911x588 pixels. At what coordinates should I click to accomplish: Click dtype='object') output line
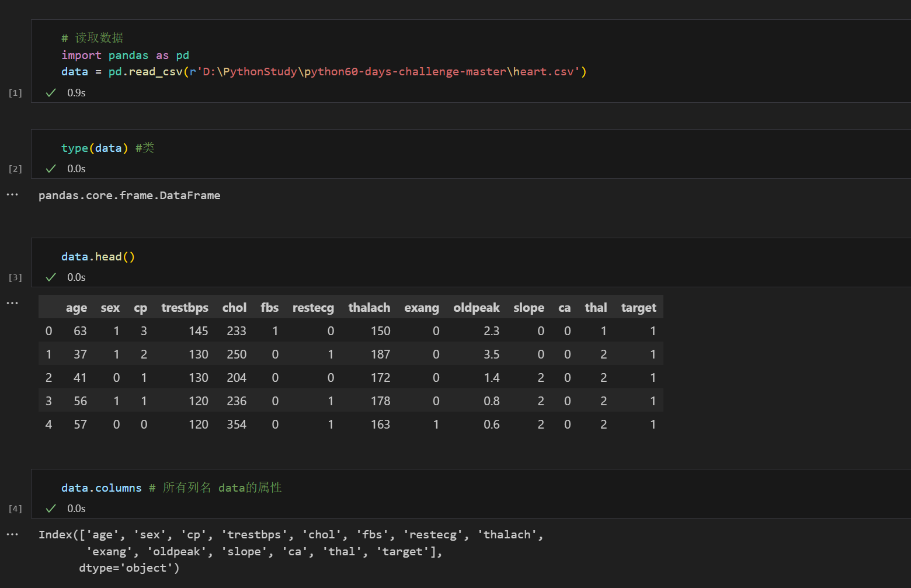(129, 568)
